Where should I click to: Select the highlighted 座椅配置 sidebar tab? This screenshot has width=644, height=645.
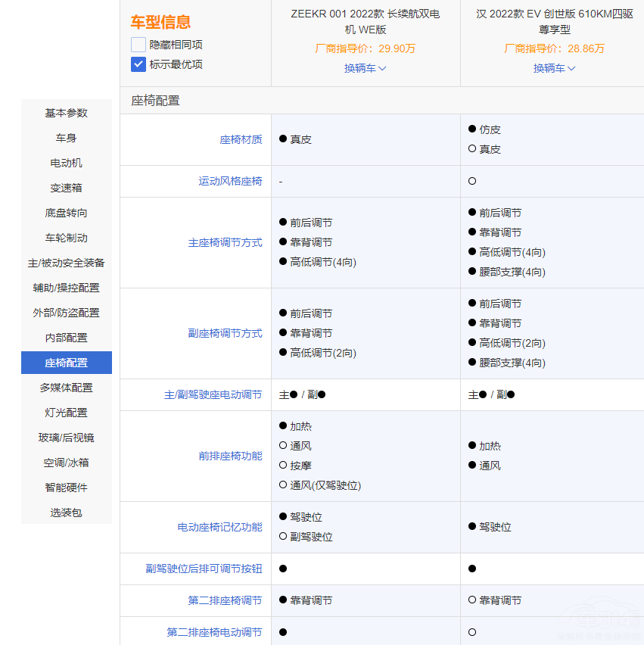[66, 363]
